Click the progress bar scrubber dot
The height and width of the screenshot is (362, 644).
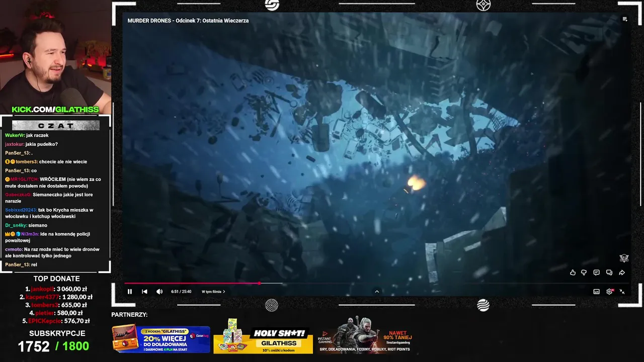click(259, 284)
